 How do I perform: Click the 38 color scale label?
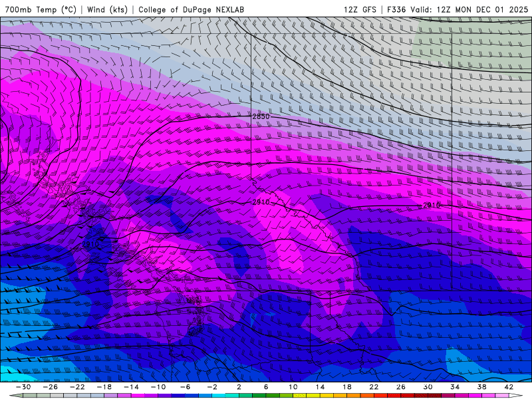481,387
